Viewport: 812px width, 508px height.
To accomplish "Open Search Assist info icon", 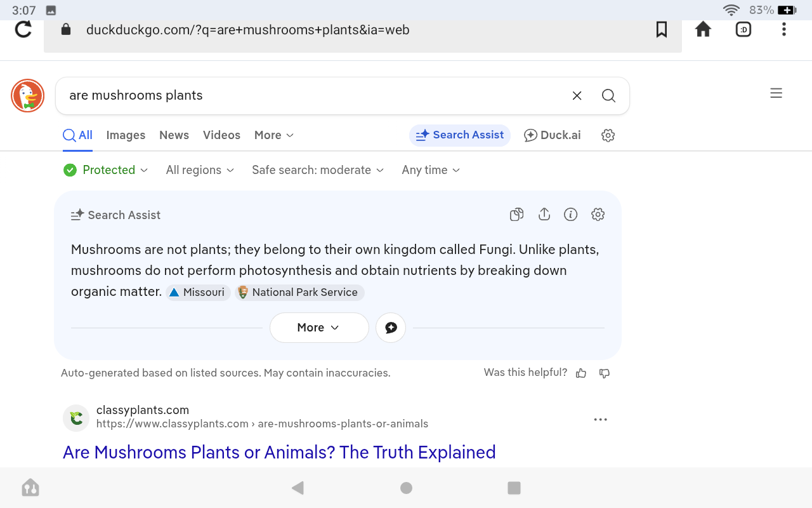I will 570,215.
